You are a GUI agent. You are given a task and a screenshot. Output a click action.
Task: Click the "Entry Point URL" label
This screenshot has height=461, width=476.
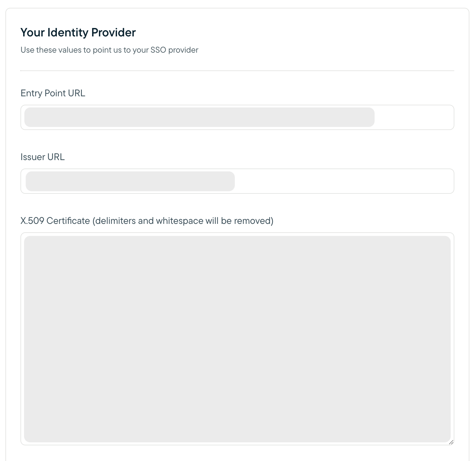[x=53, y=93]
